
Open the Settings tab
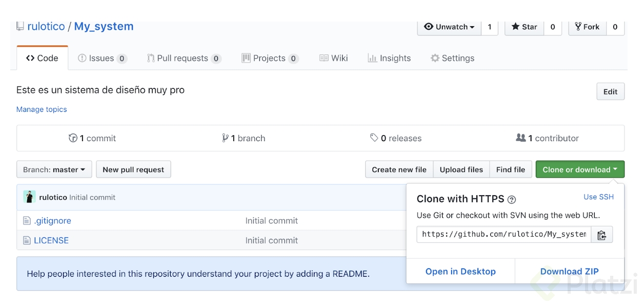tap(452, 59)
